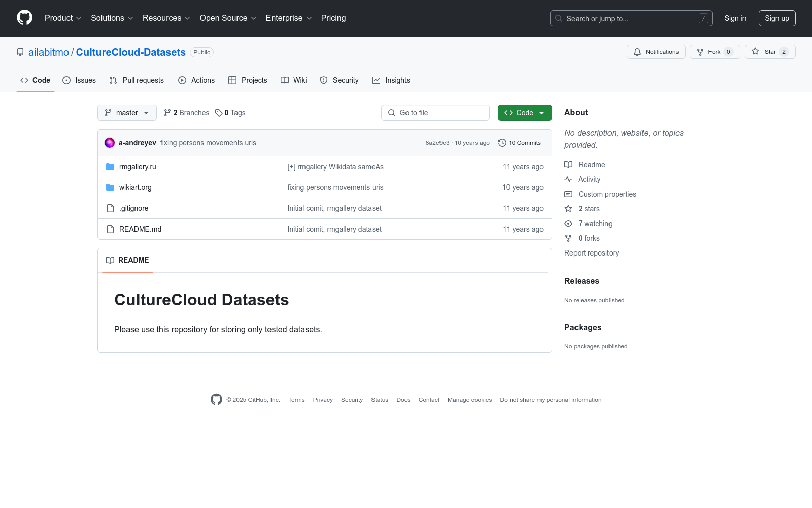
Task: Open the a-andreyev author link
Action: tap(138, 143)
